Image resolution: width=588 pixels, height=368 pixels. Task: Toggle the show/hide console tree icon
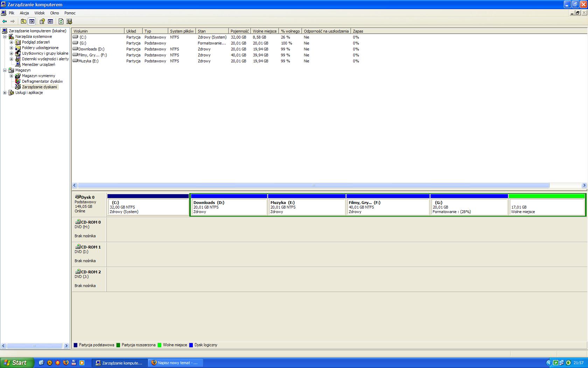(x=32, y=21)
